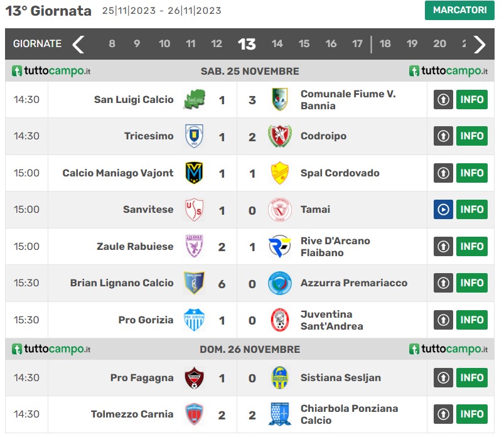The width and height of the screenshot is (504, 437).
Task: Click the tuttocampo.it logo beside SAB. 25 NOVEMBRE
Action: [x=51, y=71]
